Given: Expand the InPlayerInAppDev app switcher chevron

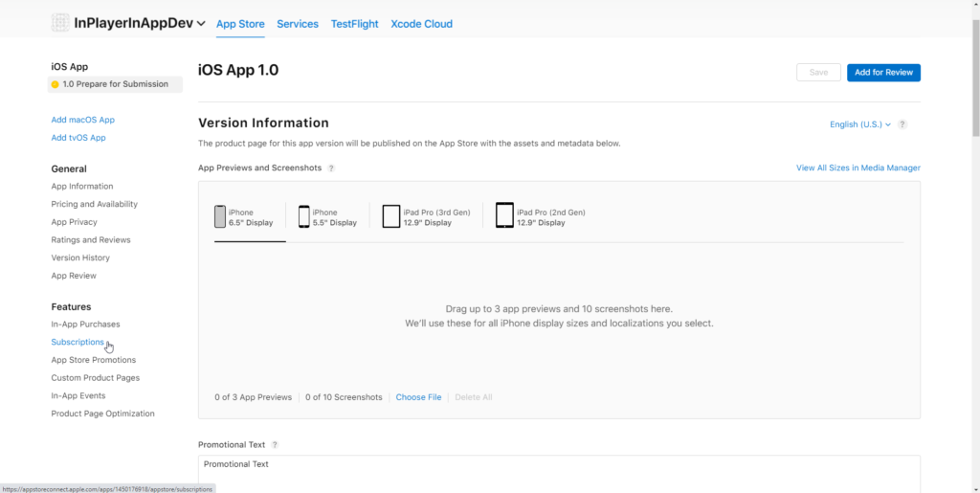Looking at the screenshot, I should (x=201, y=24).
